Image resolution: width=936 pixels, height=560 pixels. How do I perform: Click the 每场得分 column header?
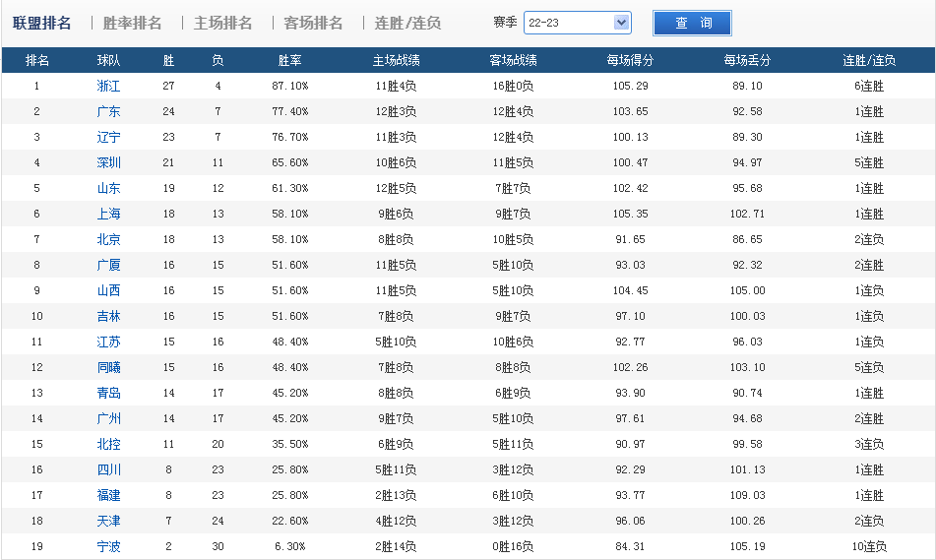[x=630, y=60]
